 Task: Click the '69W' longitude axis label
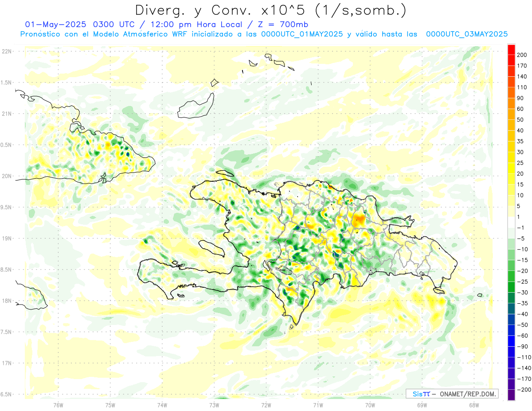pyautogui.click(x=422, y=404)
